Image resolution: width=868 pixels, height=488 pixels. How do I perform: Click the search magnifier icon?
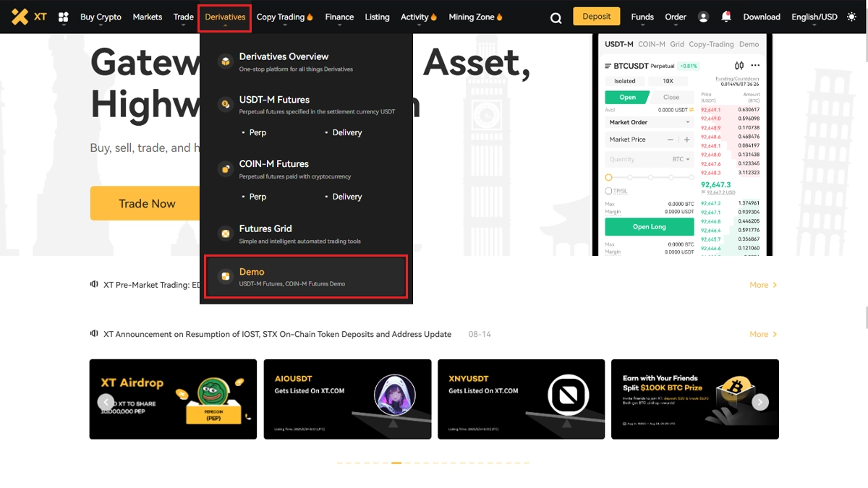click(x=556, y=18)
